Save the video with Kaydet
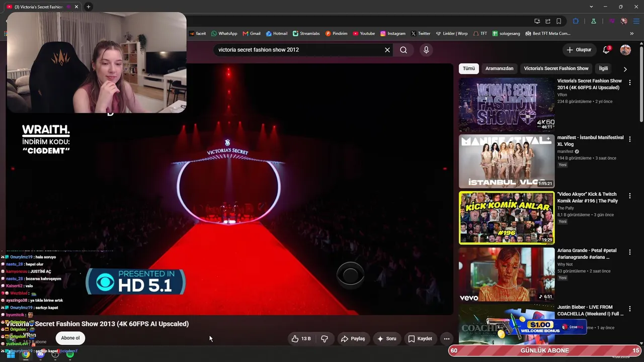Image resolution: width=644 pixels, height=362 pixels. pos(420,339)
